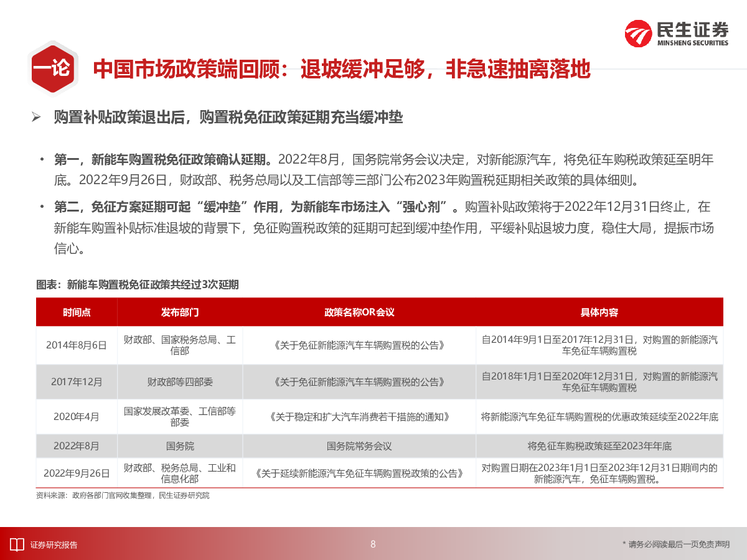This screenshot has width=747, height=560.
Task: Click cell 国家发展改革委、工信部等部委
Action: [x=180, y=417]
